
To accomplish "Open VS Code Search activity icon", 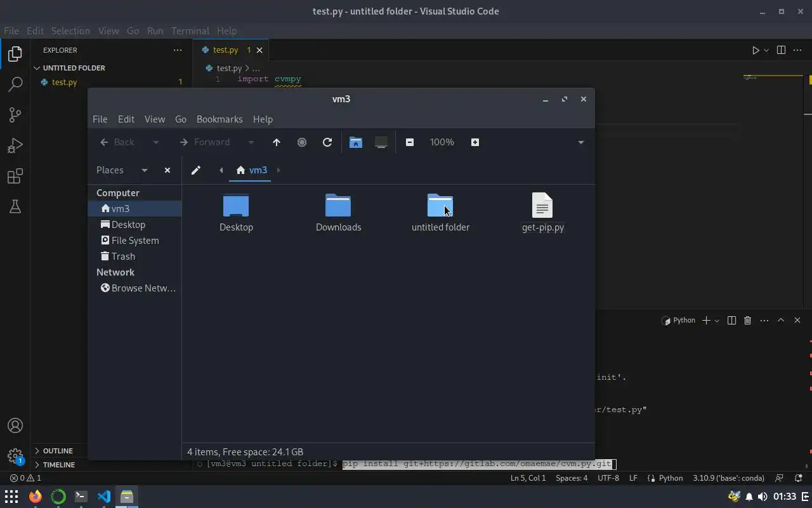I will [x=15, y=84].
